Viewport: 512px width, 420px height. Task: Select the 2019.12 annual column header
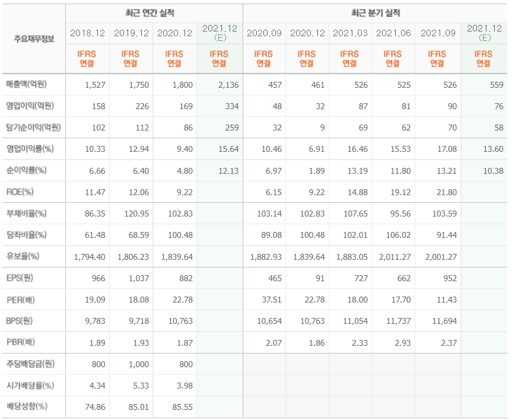tap(131, 33)
